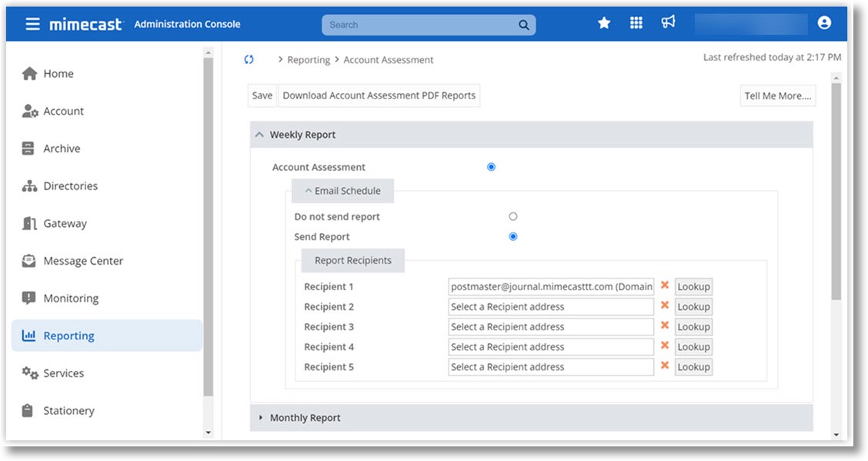The height and width of the screenshot is (461, 868).
Task: Expand the Monthly Report section
Action: click(261, 417)
